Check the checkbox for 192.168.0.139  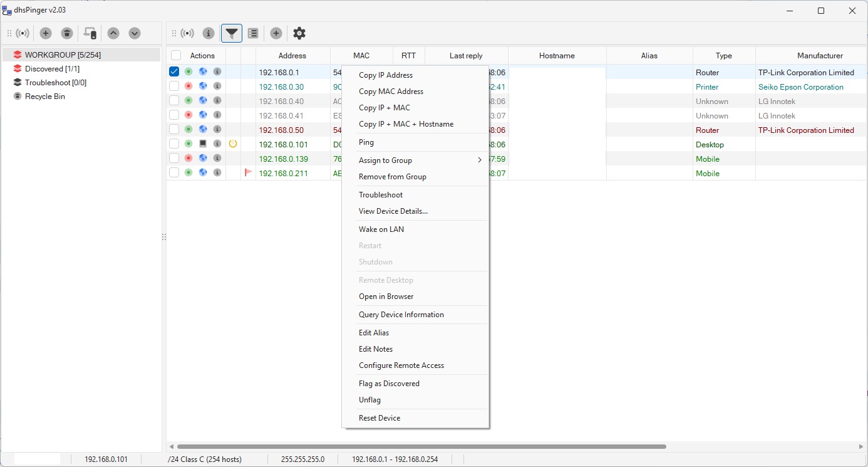(173, 159)
